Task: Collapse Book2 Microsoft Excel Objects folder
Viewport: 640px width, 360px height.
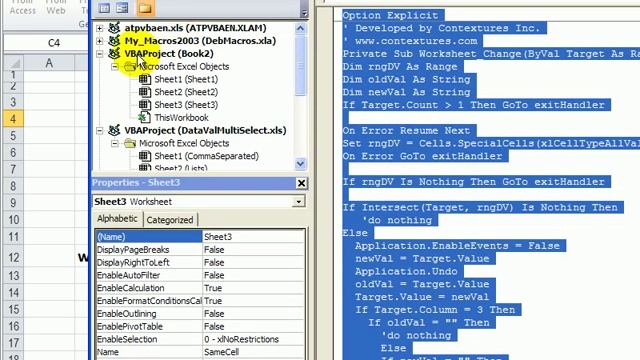Action: coord(115,67)
